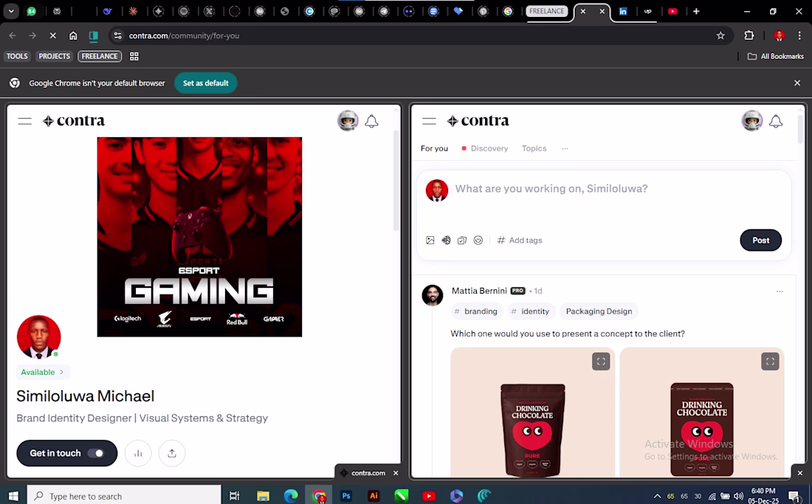This screenshot has width=812, height=504.
Task: Open the FREELANCE bookmark group
Action: [100, 56]
